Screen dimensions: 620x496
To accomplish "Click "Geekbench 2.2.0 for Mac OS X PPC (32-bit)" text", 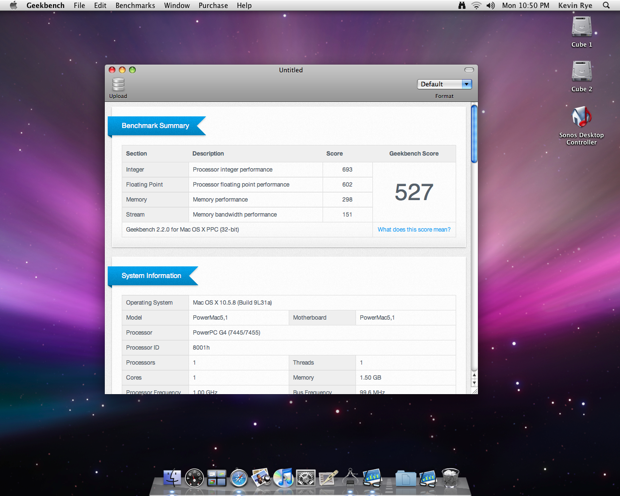I will coord(182,229).
